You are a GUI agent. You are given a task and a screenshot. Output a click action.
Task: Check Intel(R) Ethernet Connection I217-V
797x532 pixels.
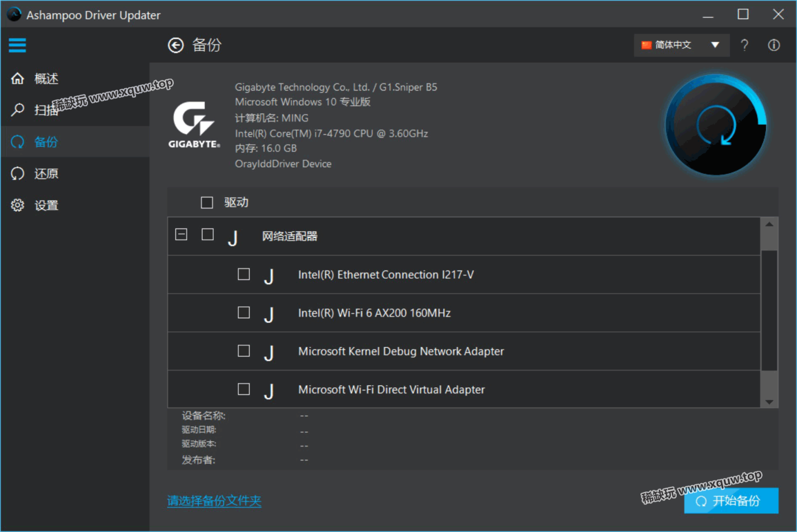244,274
